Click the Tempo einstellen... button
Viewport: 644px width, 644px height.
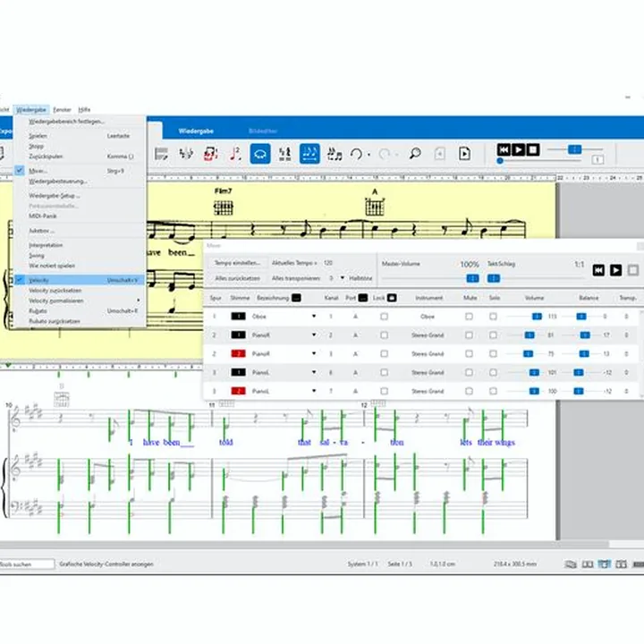pyautogui.click(x=237, y=263)
